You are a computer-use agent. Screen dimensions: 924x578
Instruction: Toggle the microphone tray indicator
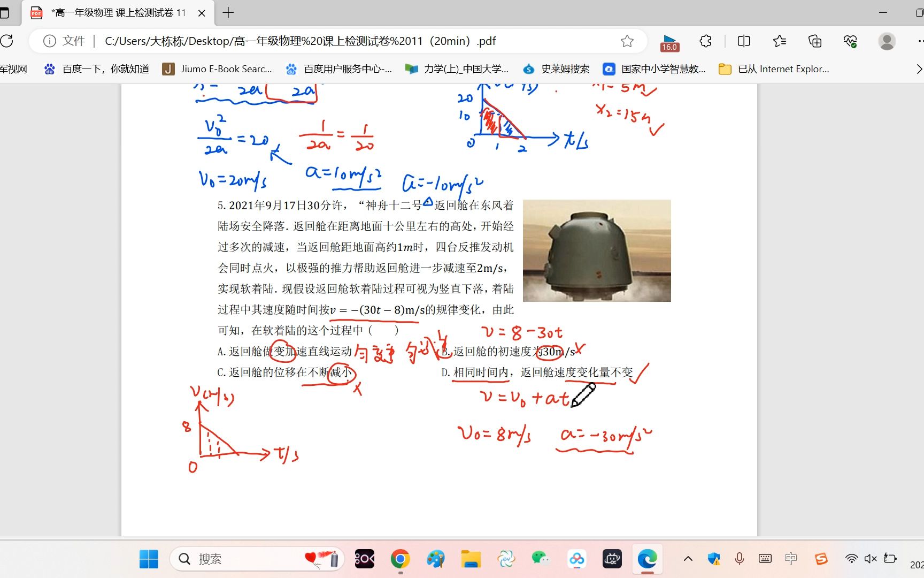(740, 559)
